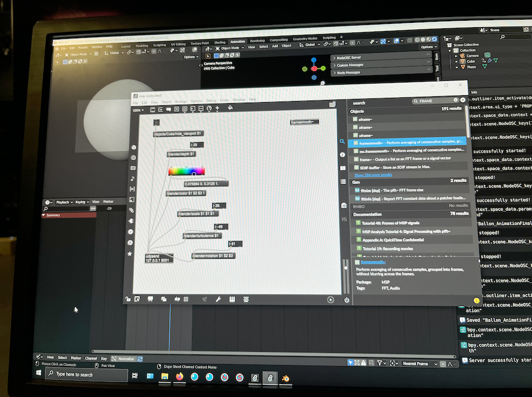Click the rainbow rslider in the Max patch

(x=187, y=171)
